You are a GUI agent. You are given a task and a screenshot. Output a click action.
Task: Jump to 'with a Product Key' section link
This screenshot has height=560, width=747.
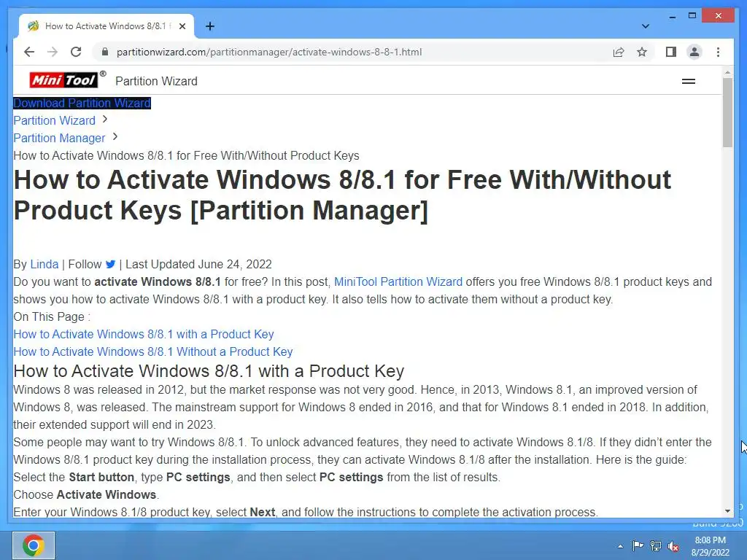point(144,334)
